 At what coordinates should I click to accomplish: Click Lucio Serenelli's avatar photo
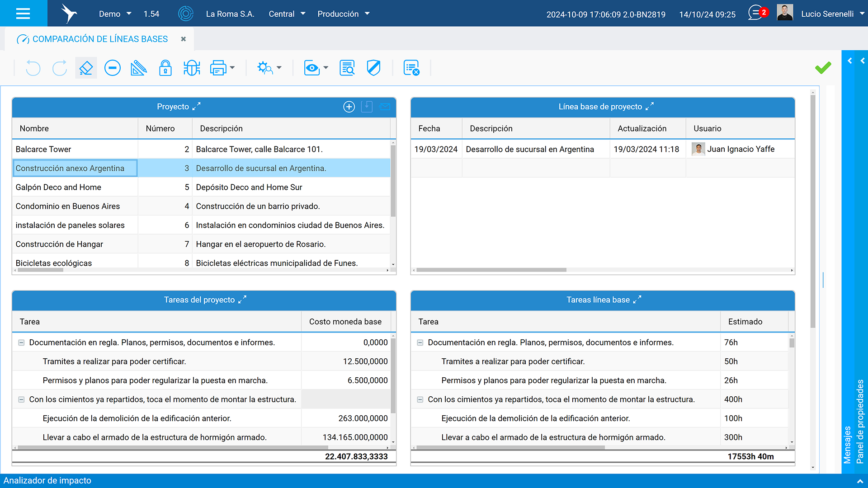pyautogui.click(x=785, y=13)
